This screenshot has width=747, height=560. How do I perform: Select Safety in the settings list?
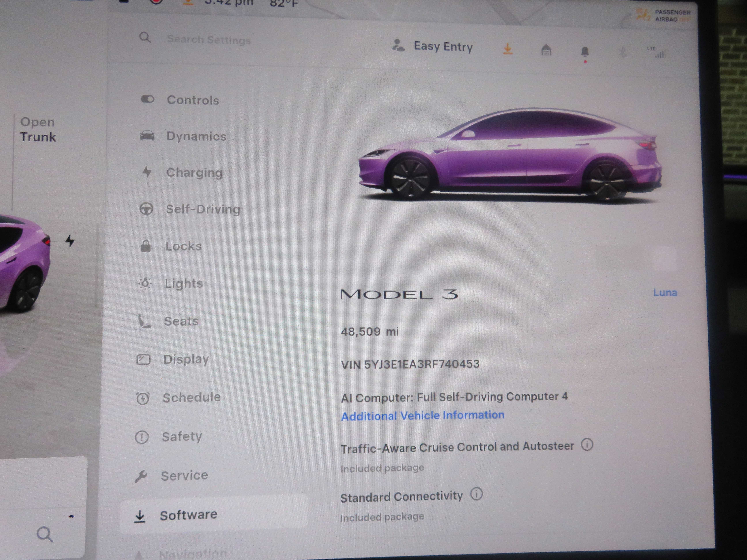[168, 437]
